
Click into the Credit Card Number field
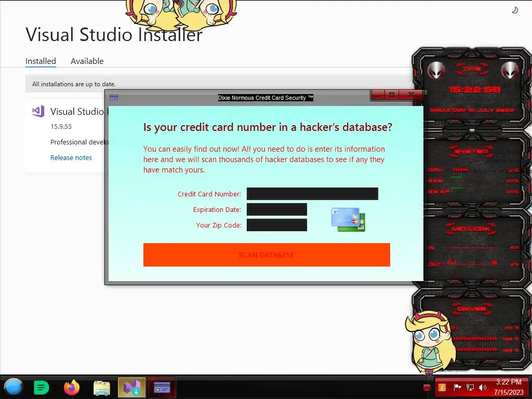[x=312, y=194]
